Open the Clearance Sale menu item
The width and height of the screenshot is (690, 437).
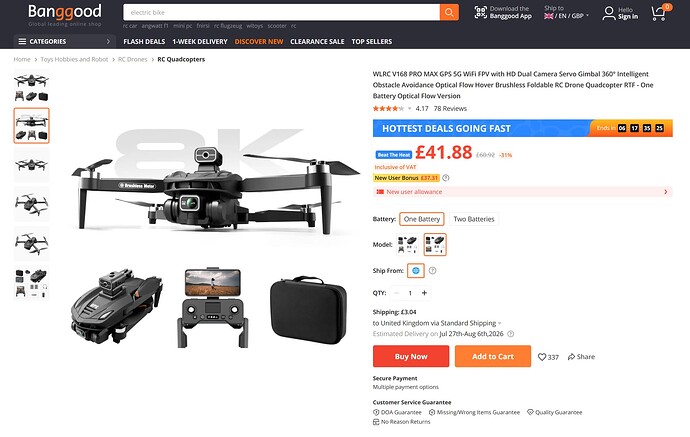pyautogui.click(x=317, y=41)
